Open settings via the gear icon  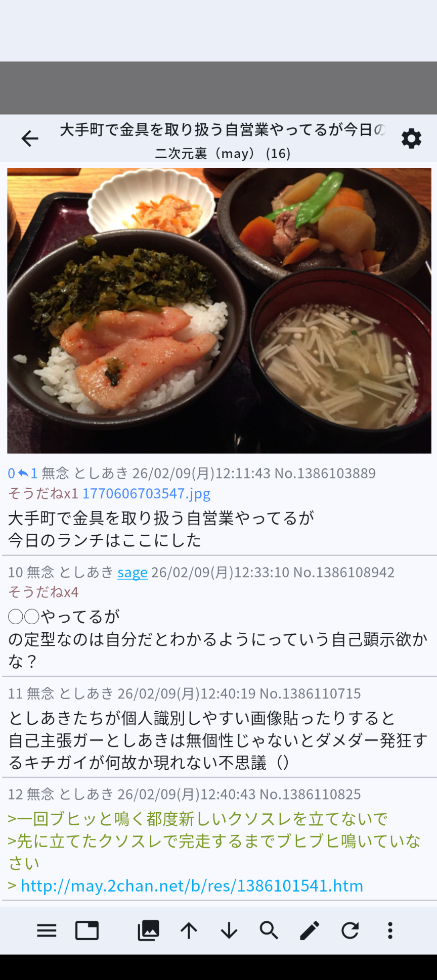pyautogui.click(x=411, y=138)
